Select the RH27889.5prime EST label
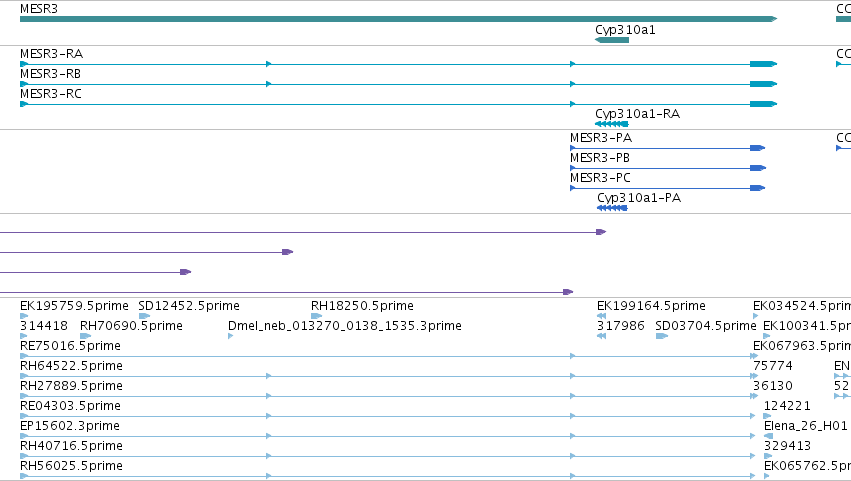This screenshot has width=851, height=481. [x=71, y=387]
